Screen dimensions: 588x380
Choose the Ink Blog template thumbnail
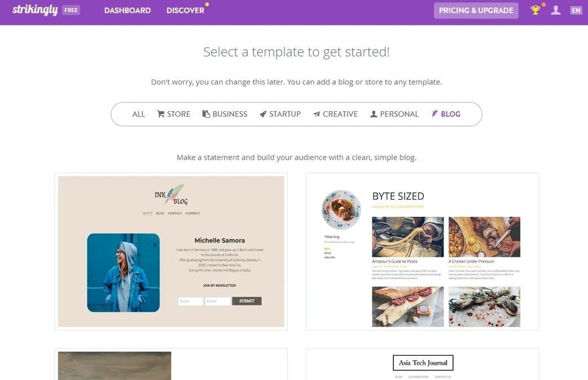171,251
